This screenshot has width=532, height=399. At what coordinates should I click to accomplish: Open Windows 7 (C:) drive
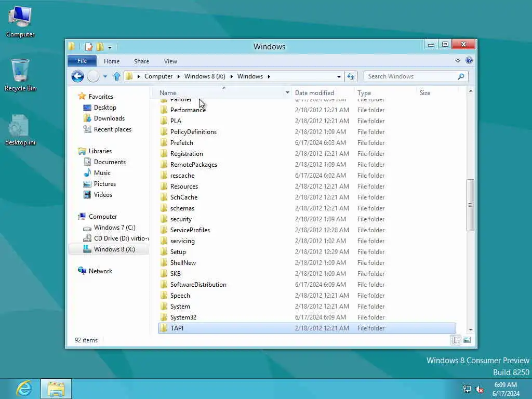[114, 228]
